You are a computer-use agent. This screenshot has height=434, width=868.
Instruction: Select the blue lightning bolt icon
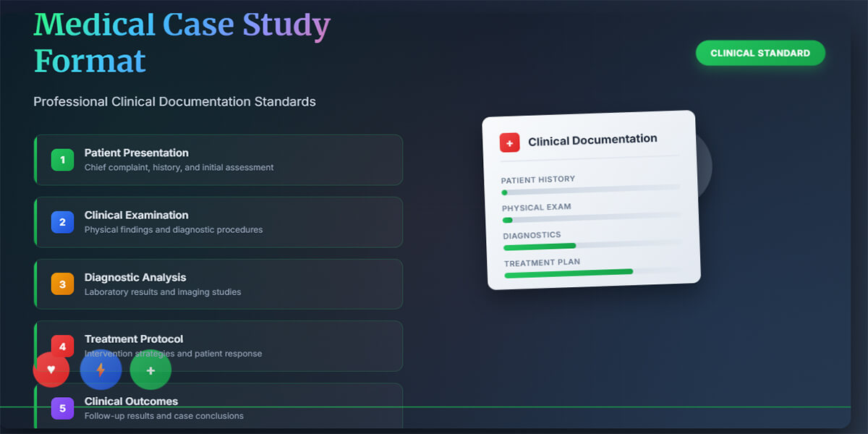coord(101,370)
